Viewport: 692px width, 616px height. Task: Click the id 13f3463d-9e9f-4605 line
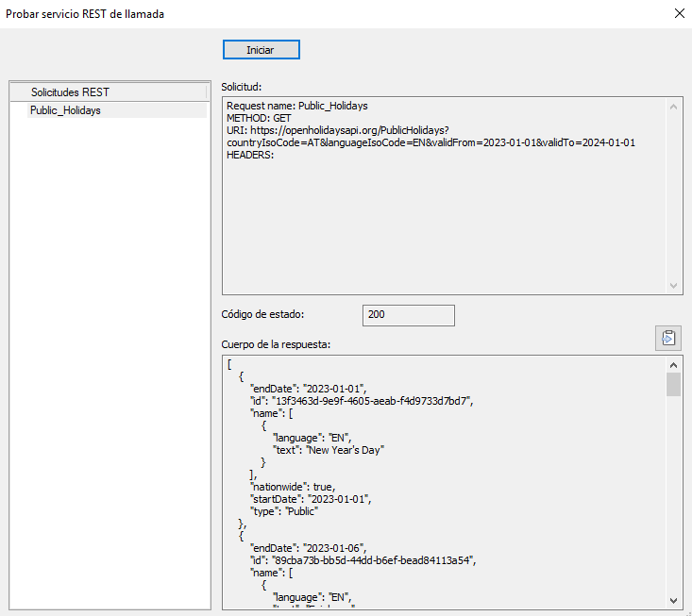362,401
